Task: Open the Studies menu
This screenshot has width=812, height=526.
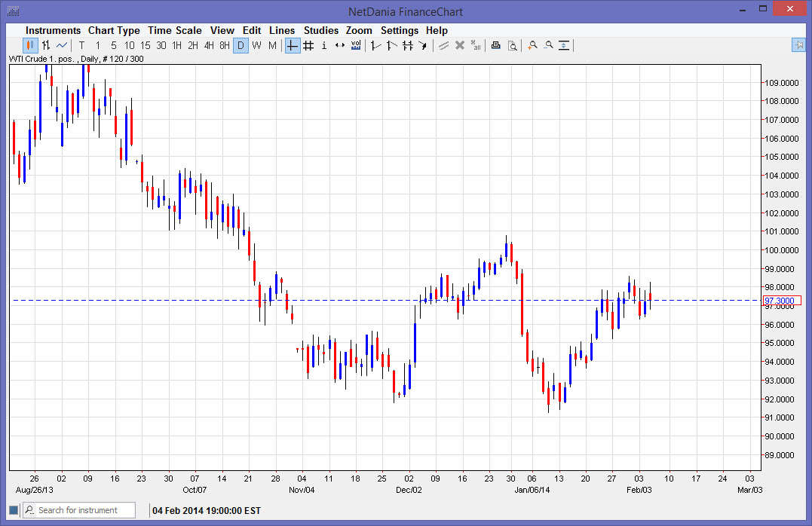Action: tap(321, 30)
